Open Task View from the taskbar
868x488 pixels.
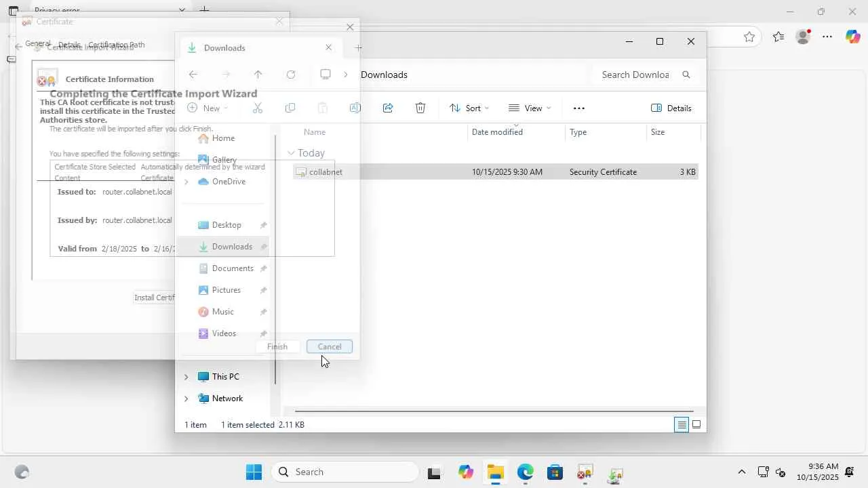click(x=434, y=472)
